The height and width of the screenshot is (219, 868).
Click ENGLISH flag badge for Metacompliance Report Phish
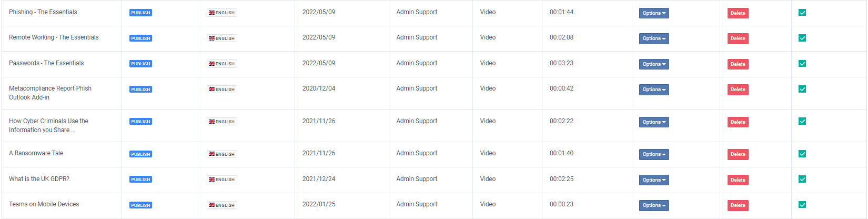click(221, 89)
